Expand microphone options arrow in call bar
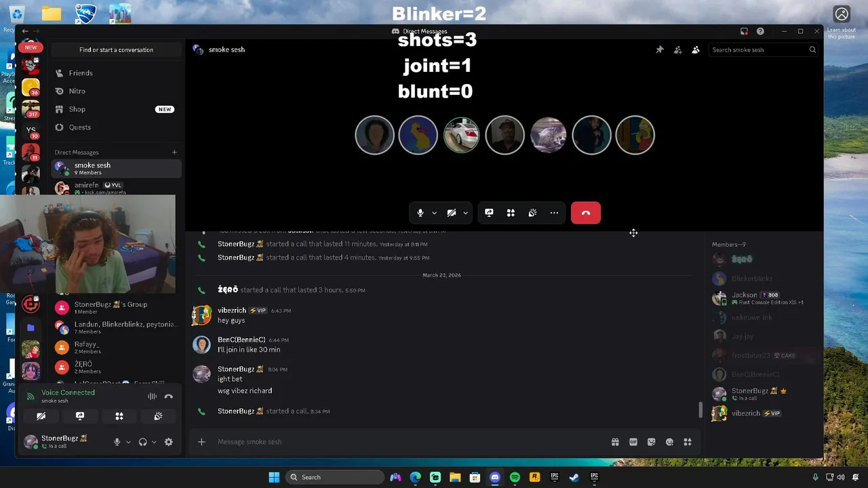Image resolution: width=868 pixels, height=488 pixels. [434, 213]
